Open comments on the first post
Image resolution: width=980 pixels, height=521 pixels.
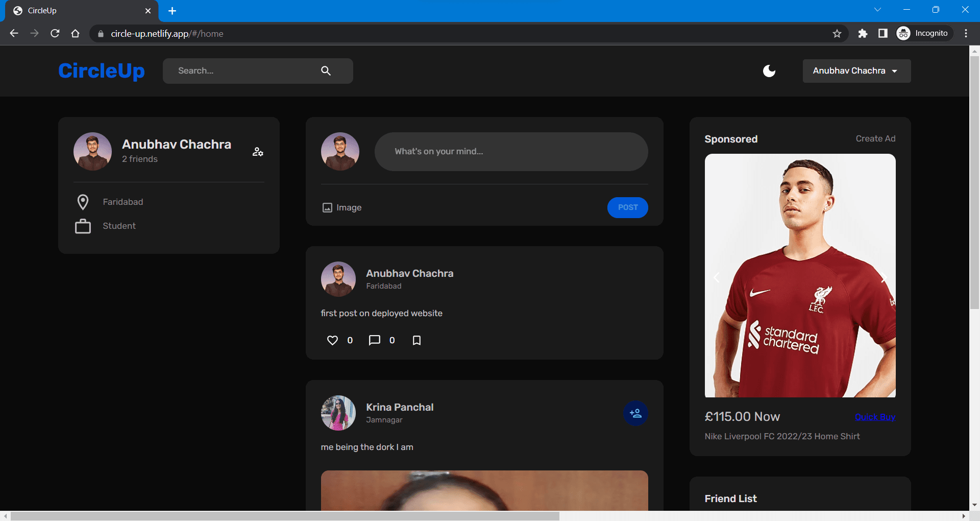tap(375, 340)
